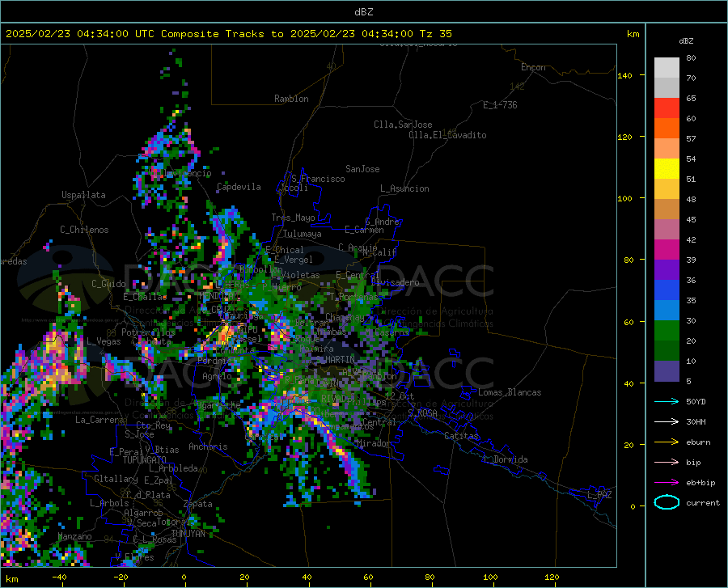Click the yellow eburn arrow legend symbol
728x588 pixels.
tap(667, 442)
